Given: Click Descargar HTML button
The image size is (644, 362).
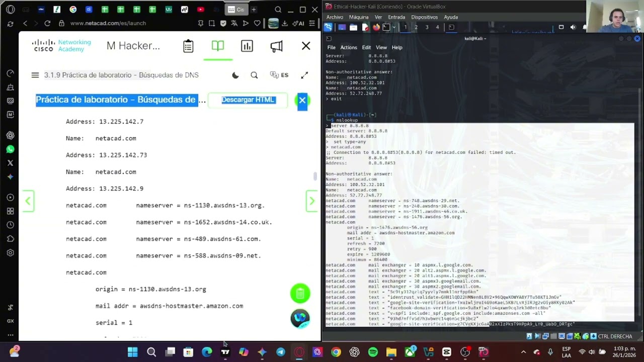Looking at the screenshot, I should tap(248, 100).
